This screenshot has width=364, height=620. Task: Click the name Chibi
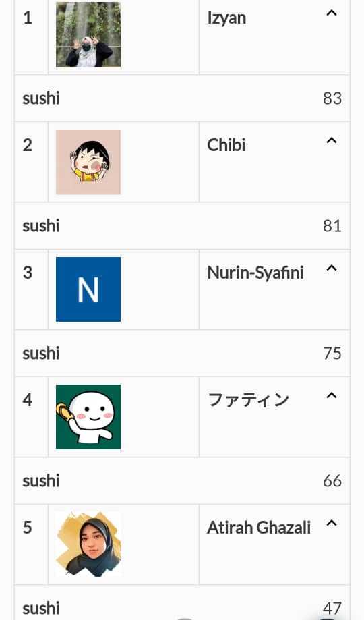(x=226, y=145)
